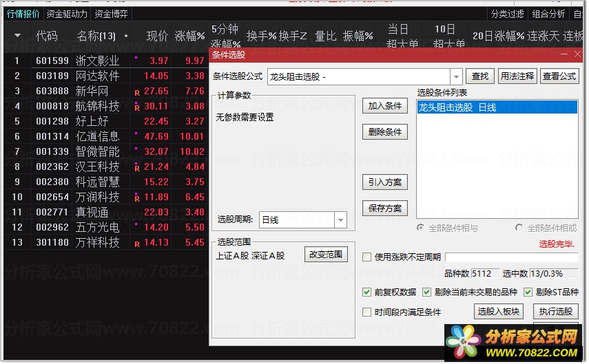
Task: Select stock row 好上好
Action: click(106, 121)
